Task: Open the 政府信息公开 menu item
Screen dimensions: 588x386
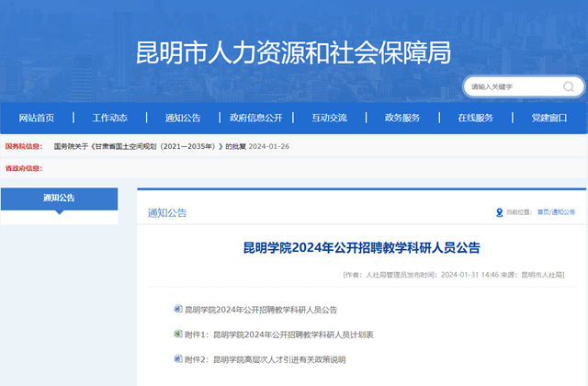Action: point(256,118)
